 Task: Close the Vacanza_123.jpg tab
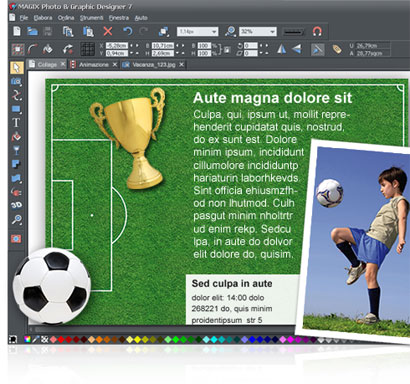coord(182,64)
